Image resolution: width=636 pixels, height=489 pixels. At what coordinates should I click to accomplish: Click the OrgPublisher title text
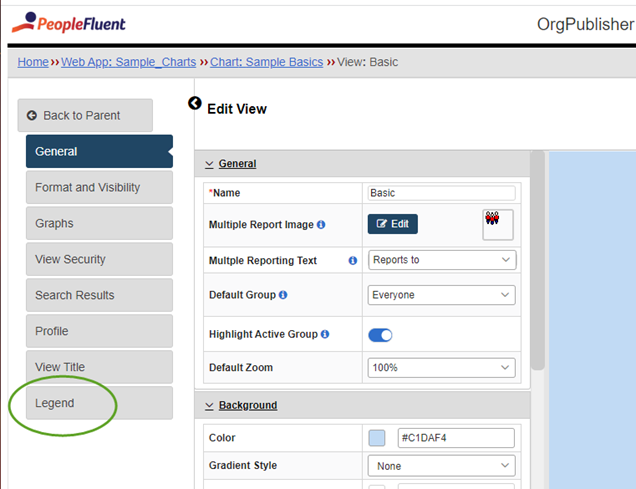[x=586, y=24]
